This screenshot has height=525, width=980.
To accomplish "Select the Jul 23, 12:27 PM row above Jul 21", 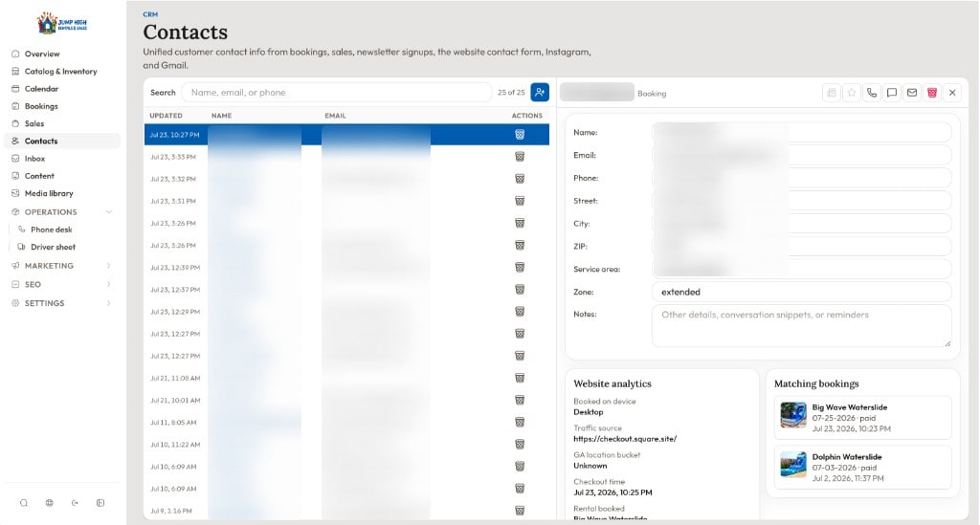I will pyautogui.click(x=346, y=356).
